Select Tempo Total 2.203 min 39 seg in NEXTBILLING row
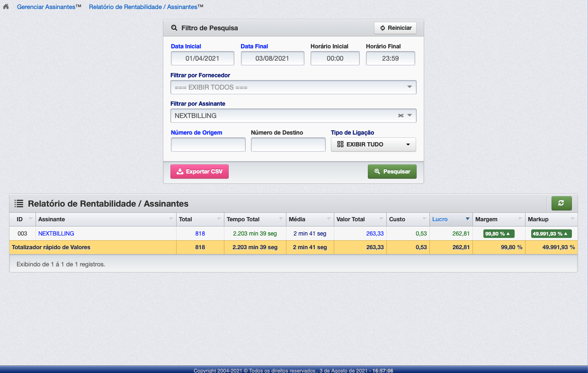Image resolution: width=588 pixels, height=373 pixels. coord(255,233)
